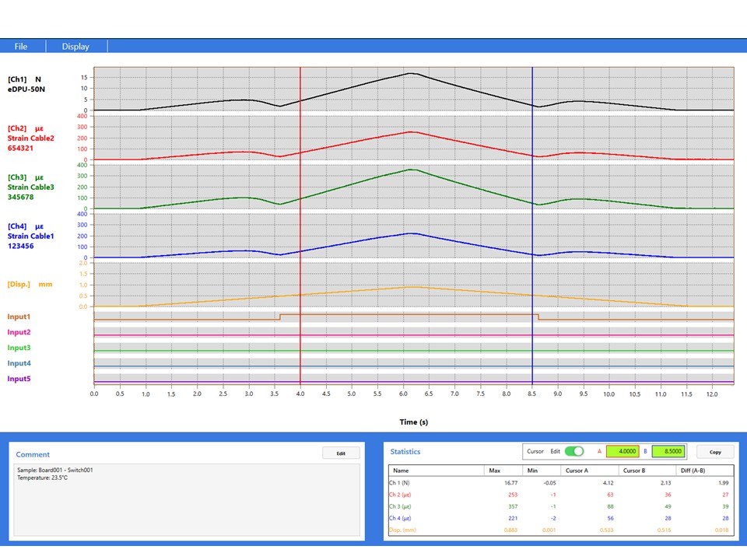Viewport: 747px width, 560px height.
Task: Select the Input1 signal label
Action: pyautogui.click(x=18, y=317)
